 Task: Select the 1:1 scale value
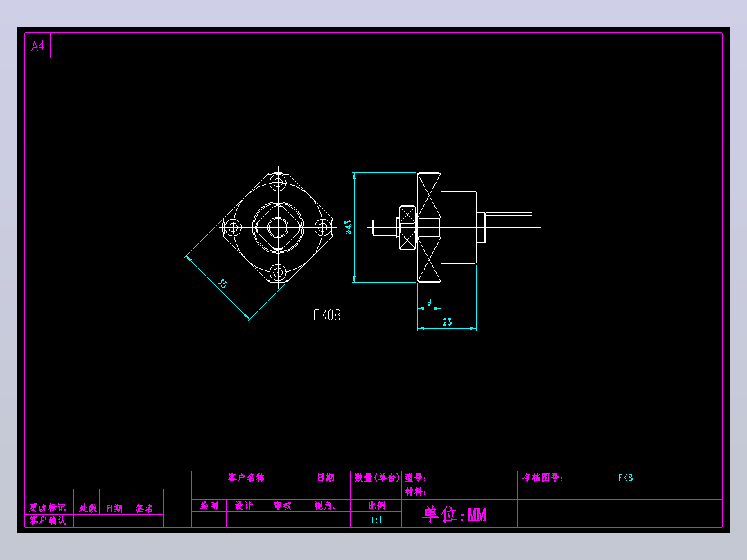coord(376,520)
